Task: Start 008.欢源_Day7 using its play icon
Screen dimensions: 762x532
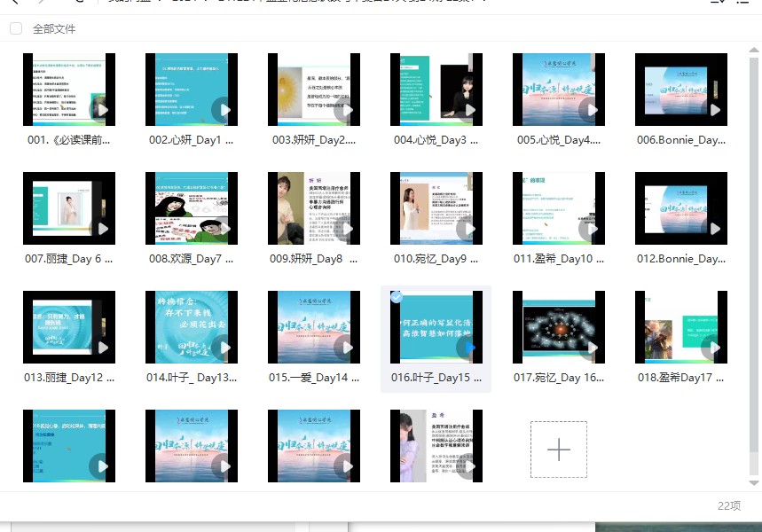Action: [225, 229]
